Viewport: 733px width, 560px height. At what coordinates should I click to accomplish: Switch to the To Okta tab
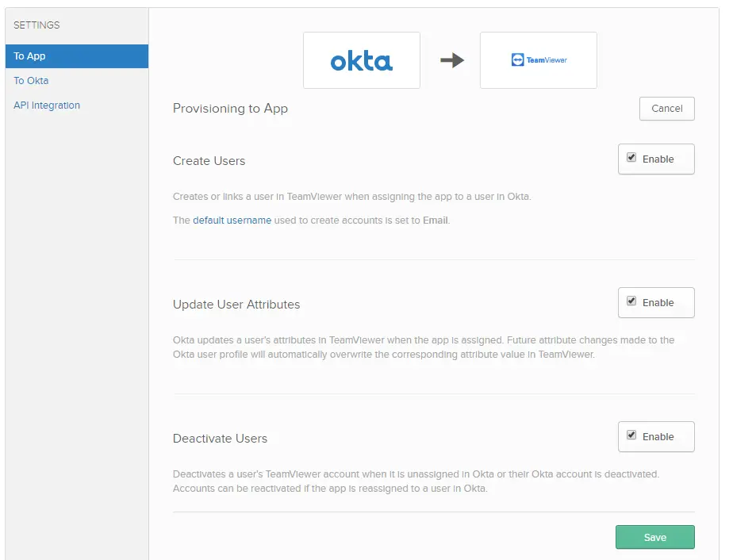[x=31, y=80]
